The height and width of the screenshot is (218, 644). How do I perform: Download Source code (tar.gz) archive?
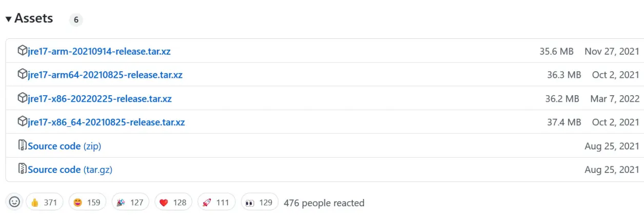tap(70, 170)
